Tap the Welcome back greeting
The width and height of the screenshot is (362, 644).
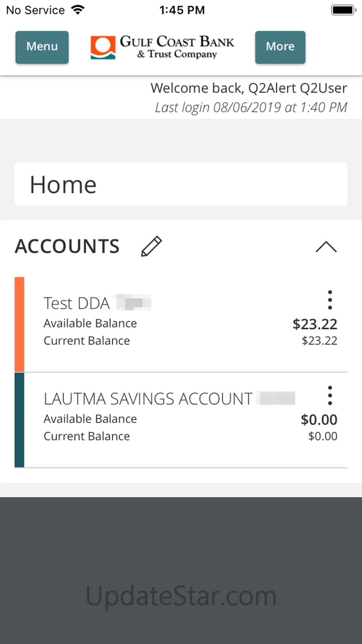[249, 88]
